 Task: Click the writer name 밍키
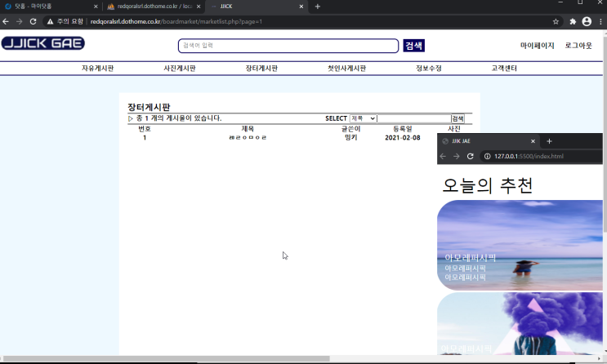click(350, 138)
